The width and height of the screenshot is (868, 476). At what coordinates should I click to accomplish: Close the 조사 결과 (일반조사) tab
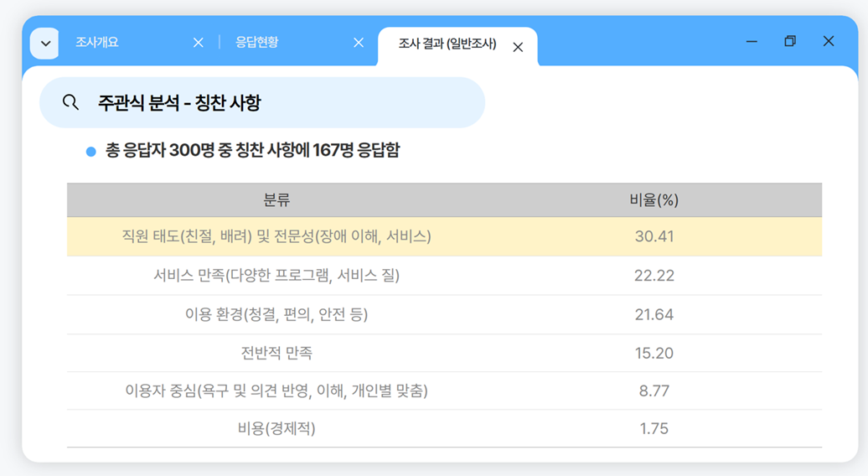(518, 47)
